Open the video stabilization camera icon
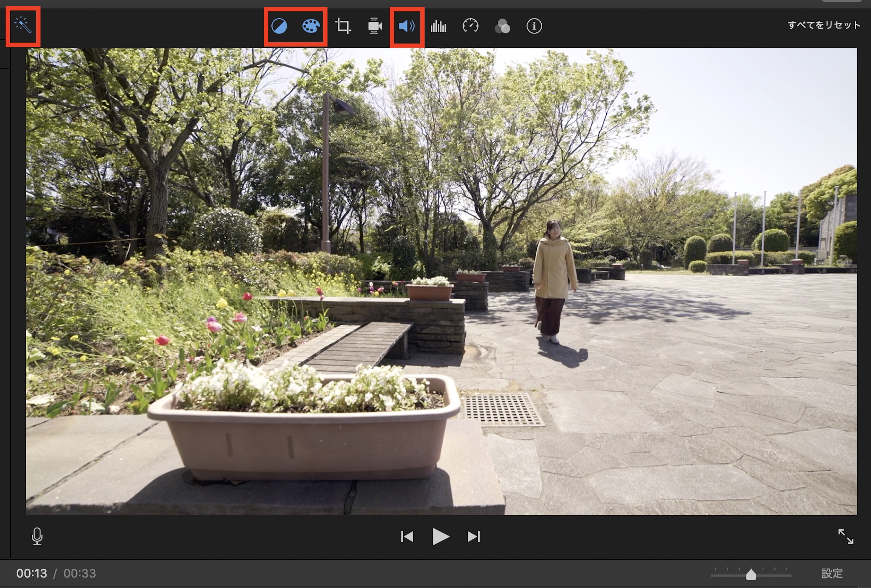The image size is (871, 588). coord(375,26)
